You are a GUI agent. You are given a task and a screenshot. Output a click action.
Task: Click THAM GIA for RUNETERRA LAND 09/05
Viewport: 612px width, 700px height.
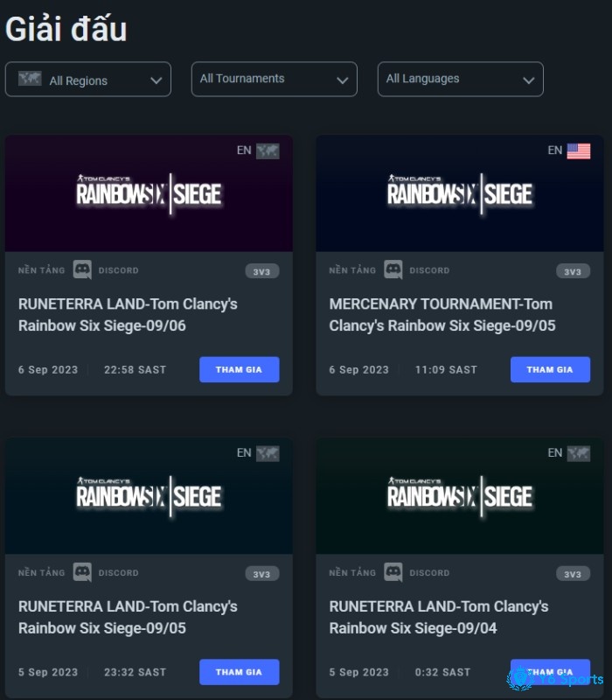[x=239, y=672]
